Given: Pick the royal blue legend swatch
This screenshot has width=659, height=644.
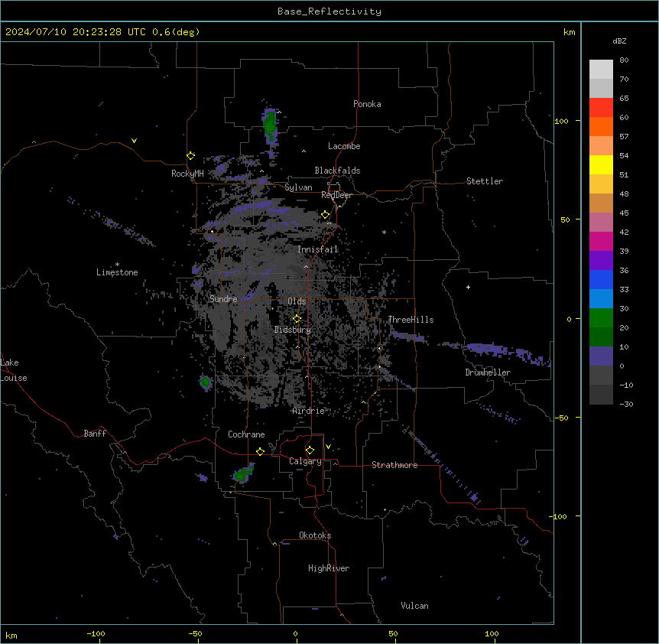Looking at the screenshot, I should (x=601, y=279).
